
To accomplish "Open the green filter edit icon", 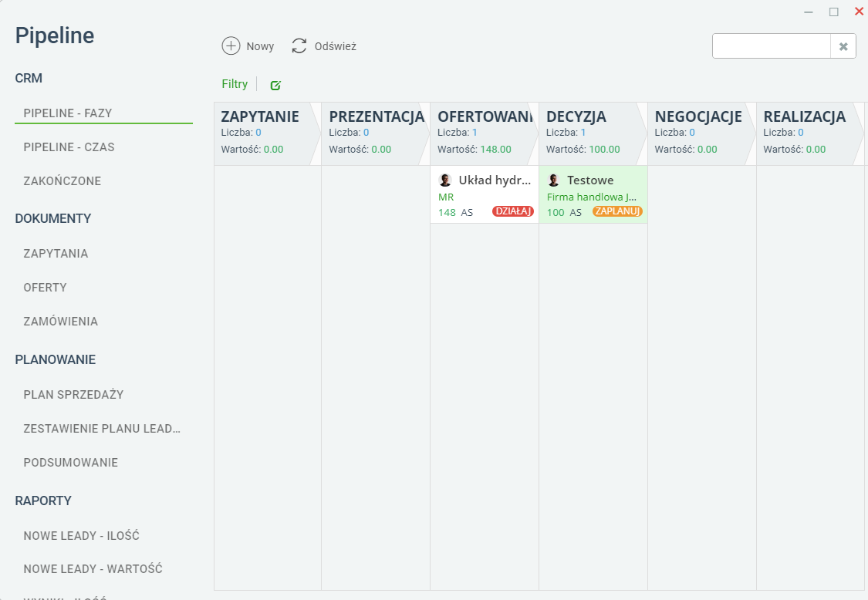I will point(275,85).
